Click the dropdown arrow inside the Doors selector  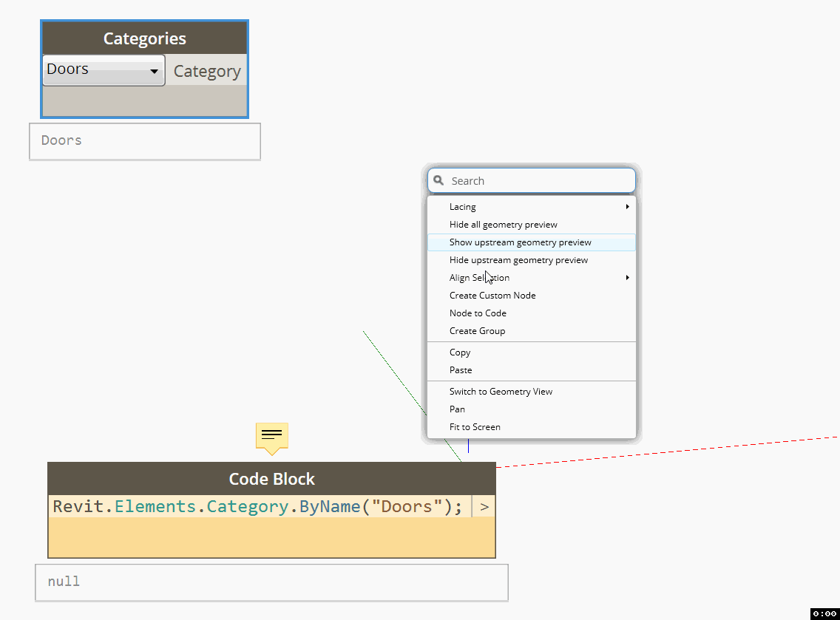click(x=155, y=69)
